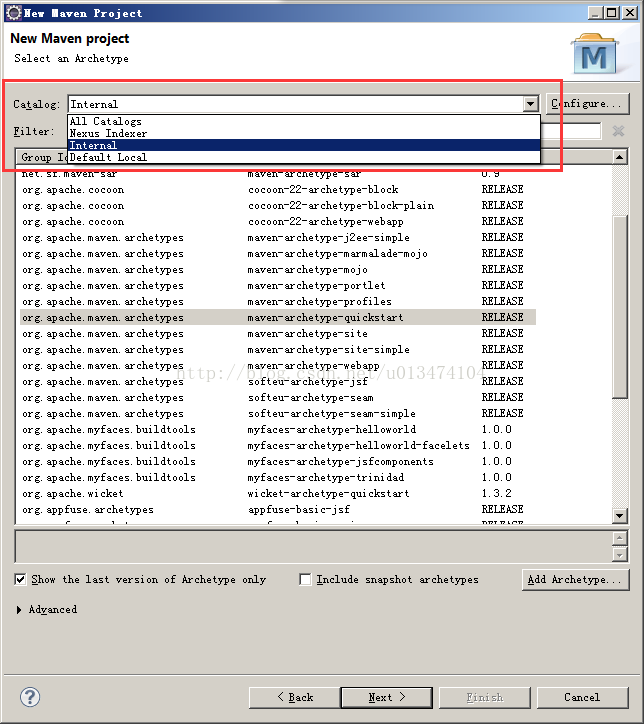Click Add Archetype... button
Screen dimensions: 644x724
(x=575, y=579)
